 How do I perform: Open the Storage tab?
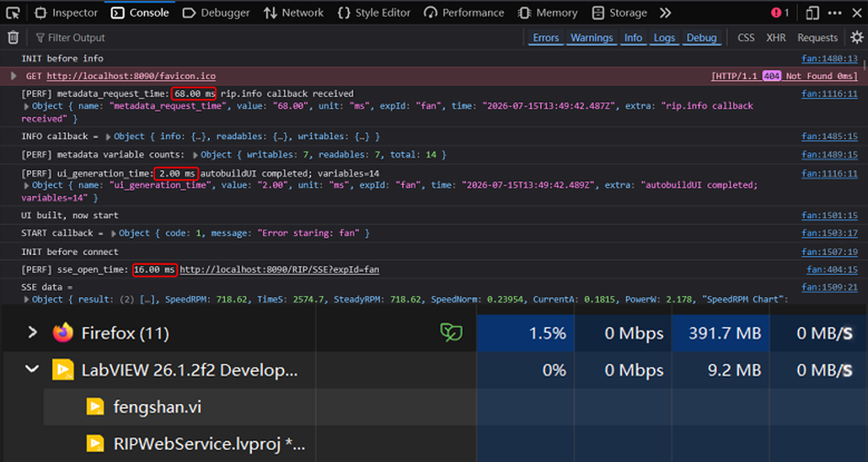point(619,13)
